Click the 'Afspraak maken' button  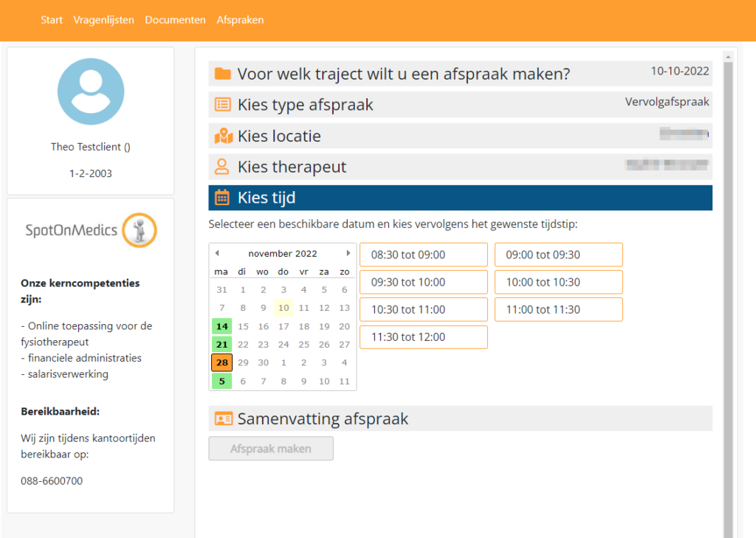[x=270, y=448]
